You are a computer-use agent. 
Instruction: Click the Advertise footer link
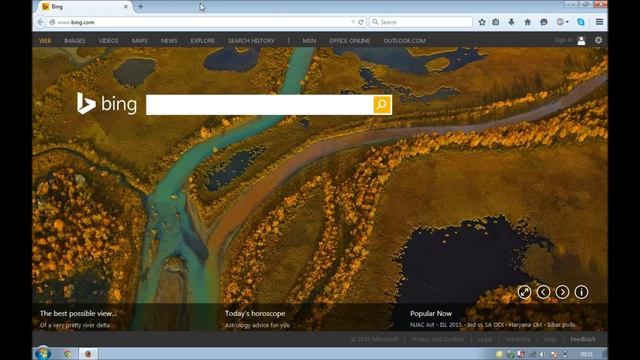pyautogui.click(x=518, y=340)
